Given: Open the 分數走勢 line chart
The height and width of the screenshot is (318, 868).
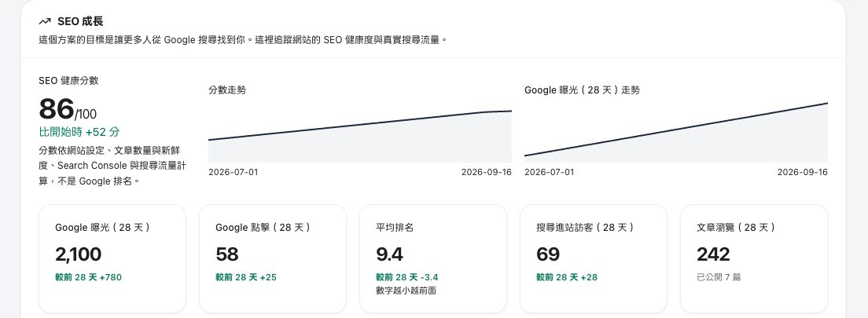Looking at the screenshot, I should pos(360,136).
